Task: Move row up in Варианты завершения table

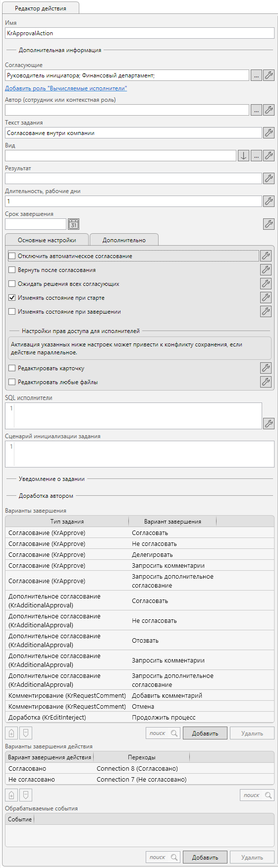Action: (x=11, y=733)
